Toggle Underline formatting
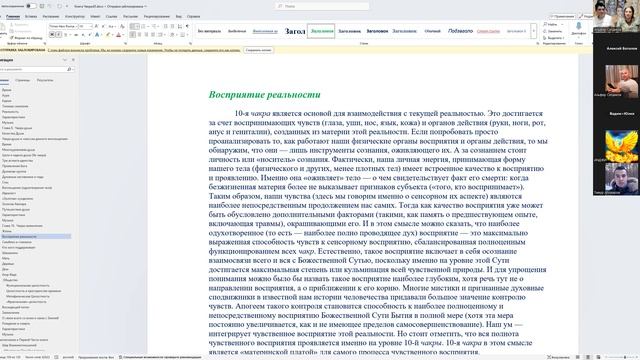Screen dimensions: 640x360 tap(66, 35)
